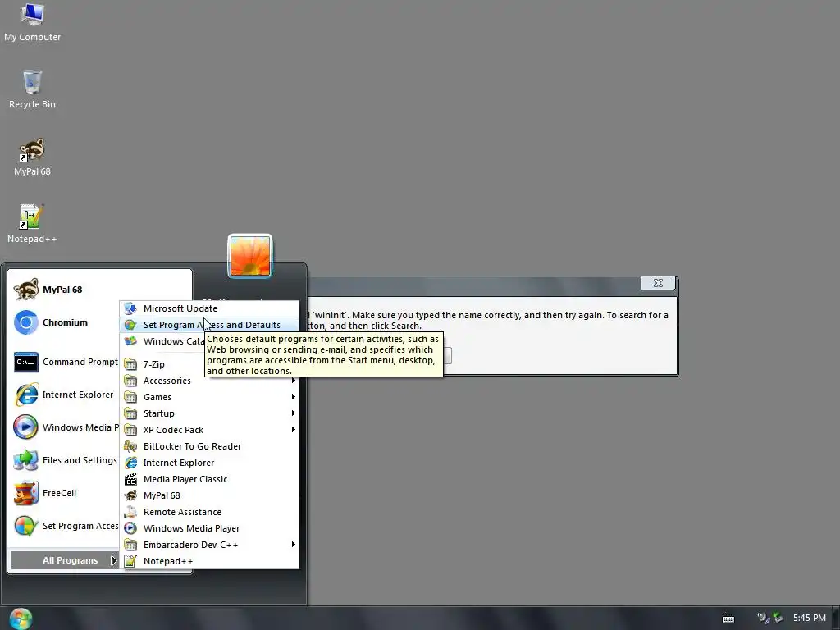
Task: Click the Microsoft Update icon in programs list
Action: point(130,308)
